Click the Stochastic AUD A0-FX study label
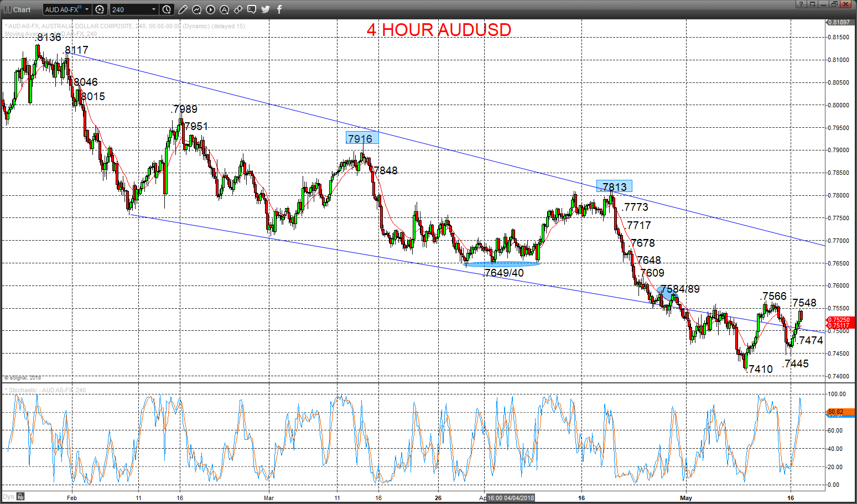Viewport: 857px width, 504px height. (46, 390)
